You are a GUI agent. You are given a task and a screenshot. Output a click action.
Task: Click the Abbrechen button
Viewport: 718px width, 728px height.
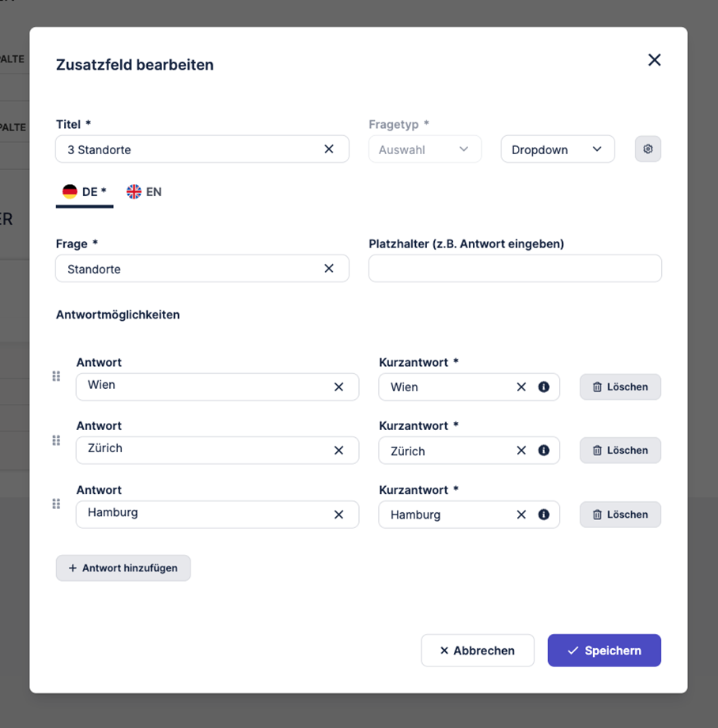478,651
